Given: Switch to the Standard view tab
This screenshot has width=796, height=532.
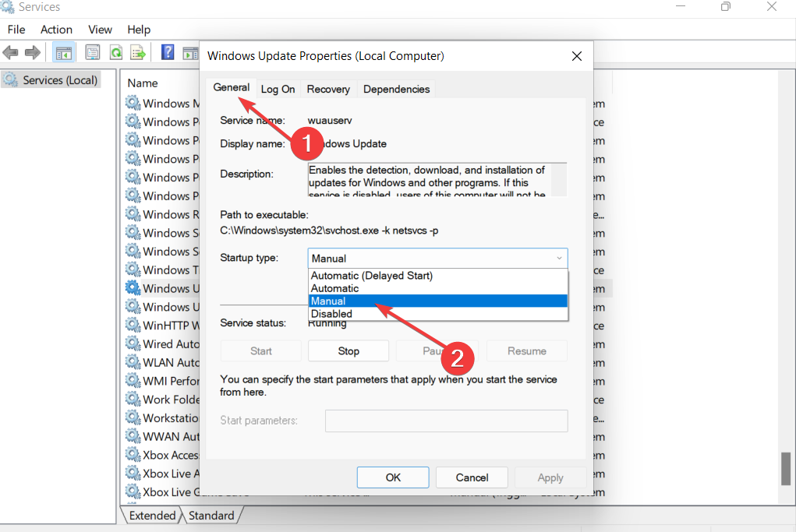Looking at the screenshot, I should click(211, 515).
